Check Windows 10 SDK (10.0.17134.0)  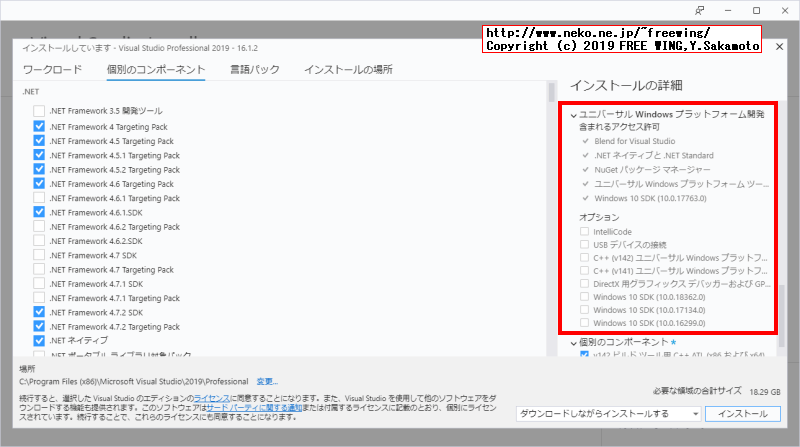(x=584, y=310)
